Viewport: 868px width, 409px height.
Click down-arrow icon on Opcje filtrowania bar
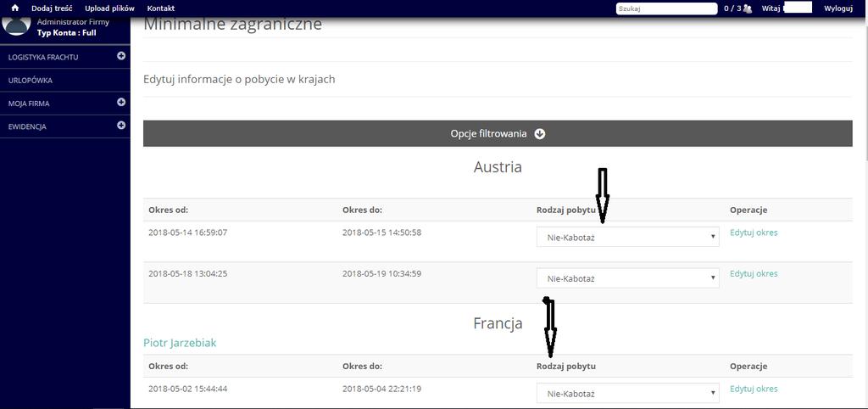(x=540, y=133)
